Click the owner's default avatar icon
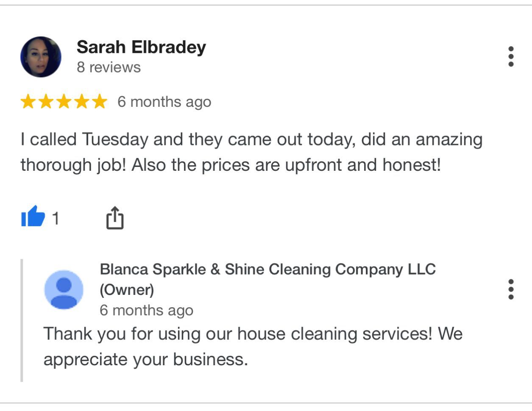532x411 pixels. [x=64, y=289]
